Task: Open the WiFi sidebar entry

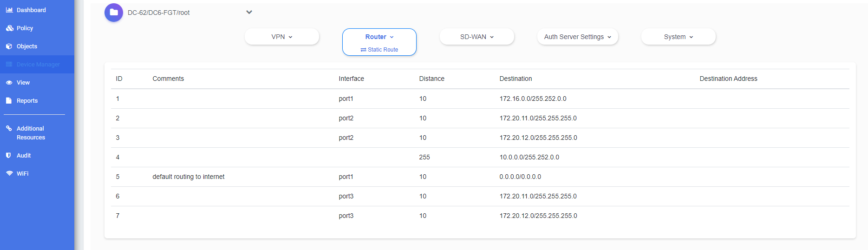Action: coord(37,173)
